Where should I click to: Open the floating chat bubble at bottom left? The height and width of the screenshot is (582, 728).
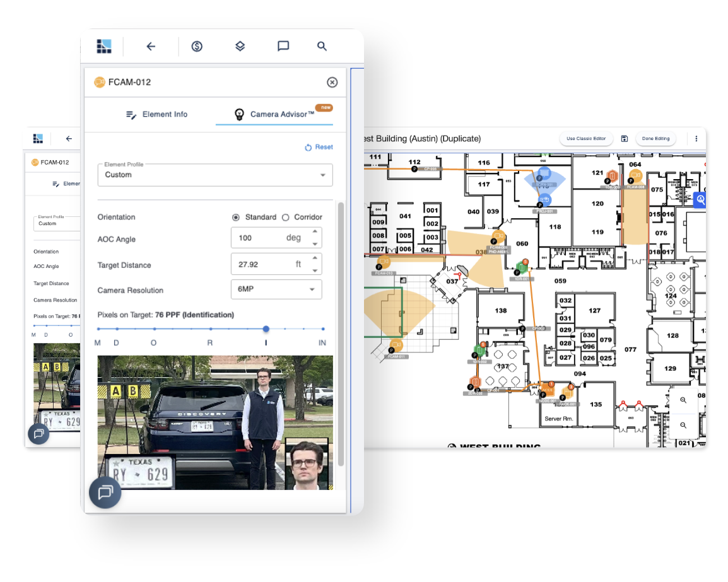click(105, 492)
